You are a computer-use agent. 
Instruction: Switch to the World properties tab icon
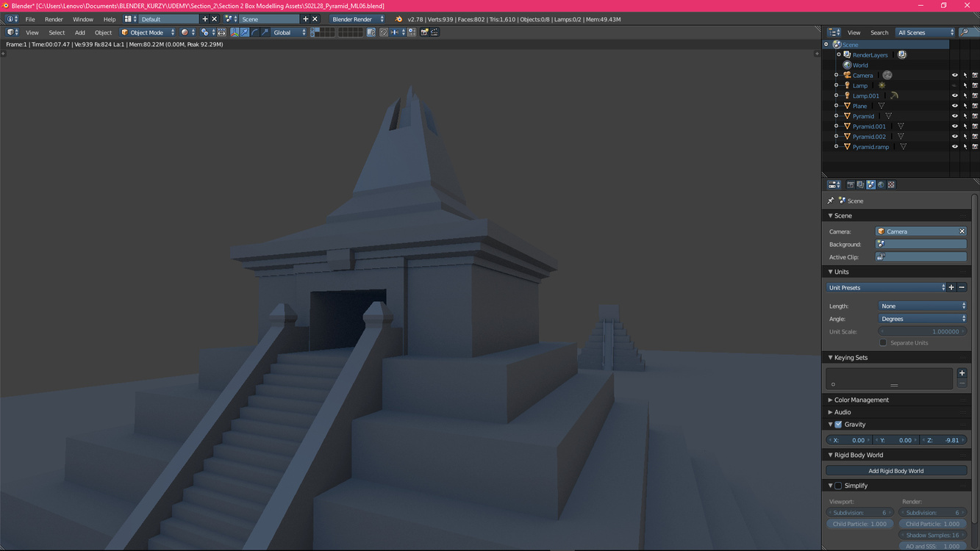pyautogui.click(x=881, y=185)
